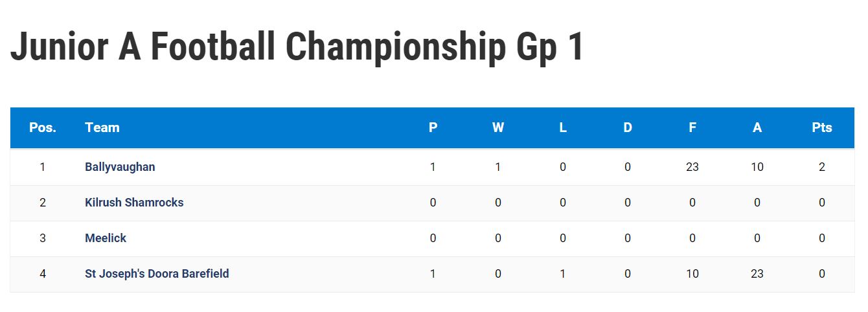
Task: Click position number 3 for Meelick
Action: [x=43, y=238]
